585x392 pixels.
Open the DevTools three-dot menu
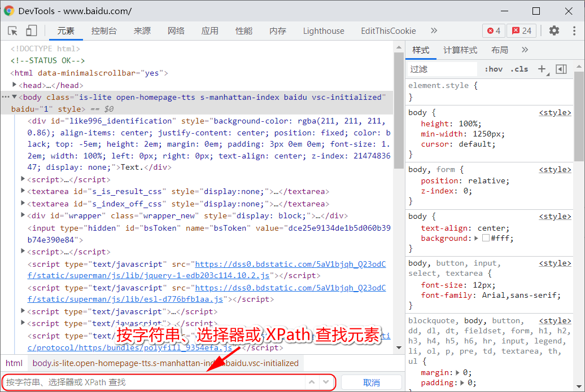574,30
